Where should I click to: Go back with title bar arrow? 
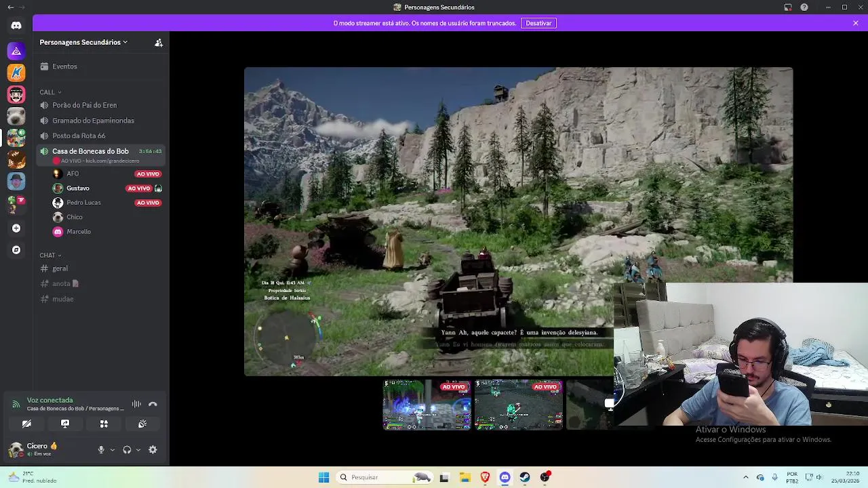[10, 7]
